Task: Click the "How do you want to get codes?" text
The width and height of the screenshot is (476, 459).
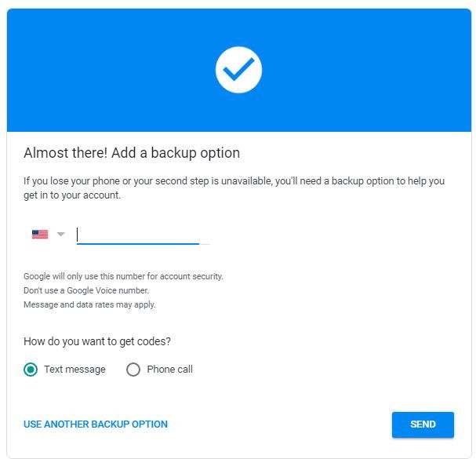Action: (x=97, y=341)
